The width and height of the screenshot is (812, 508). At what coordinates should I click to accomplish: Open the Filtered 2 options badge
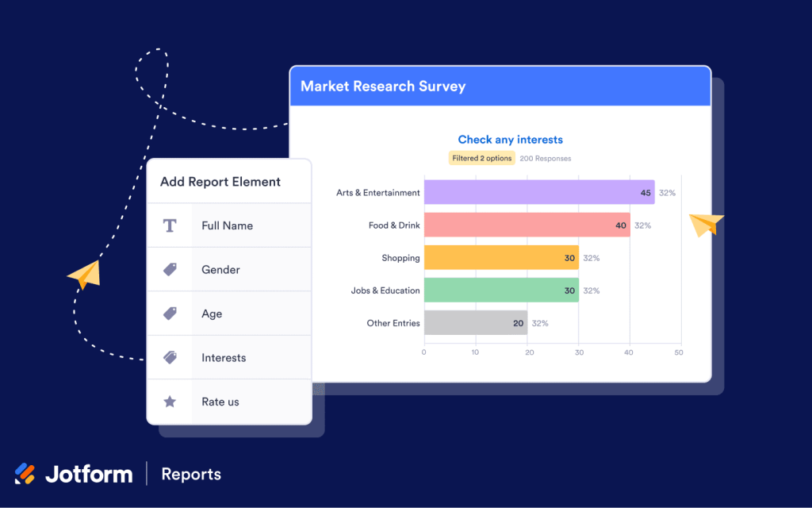481,158
